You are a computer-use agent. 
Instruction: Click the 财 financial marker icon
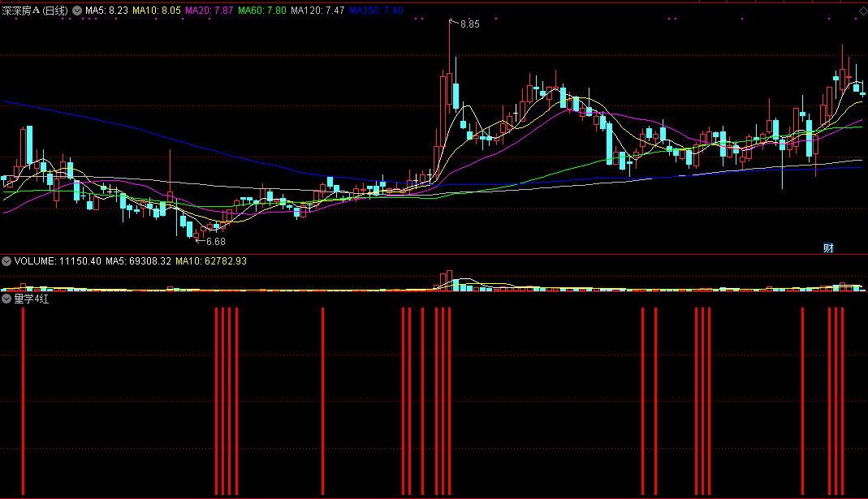pyautogui.click(x=828, y=247)
